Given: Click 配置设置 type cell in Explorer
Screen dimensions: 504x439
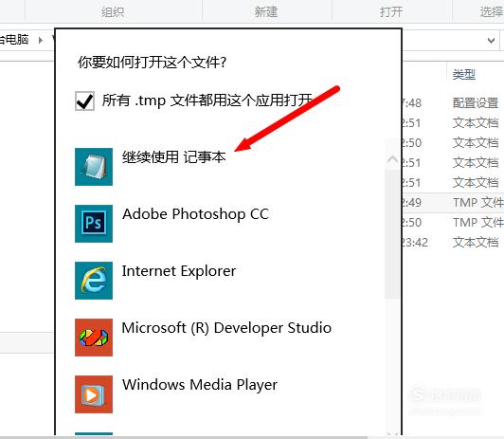Looking at the screenshot, I should coord(476,103).
